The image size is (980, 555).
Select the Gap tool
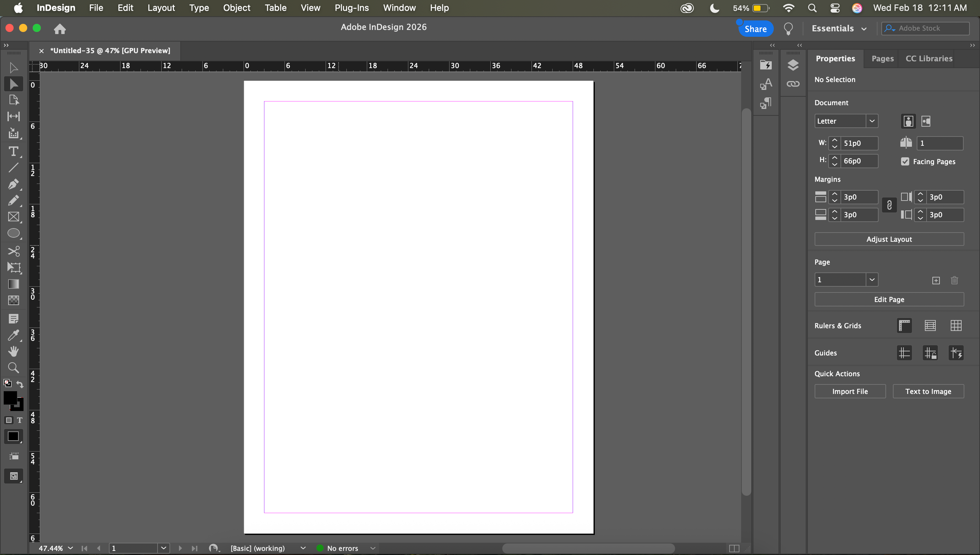(x=13, y=116)
